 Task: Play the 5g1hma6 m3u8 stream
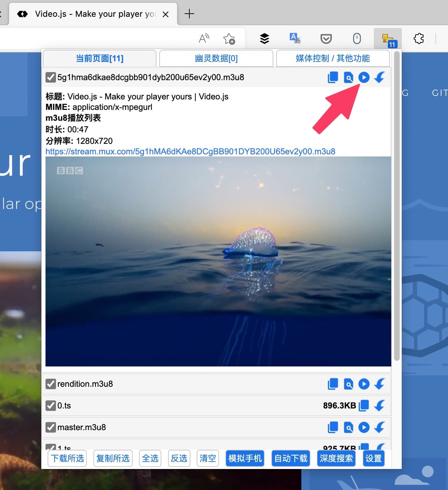364,78
